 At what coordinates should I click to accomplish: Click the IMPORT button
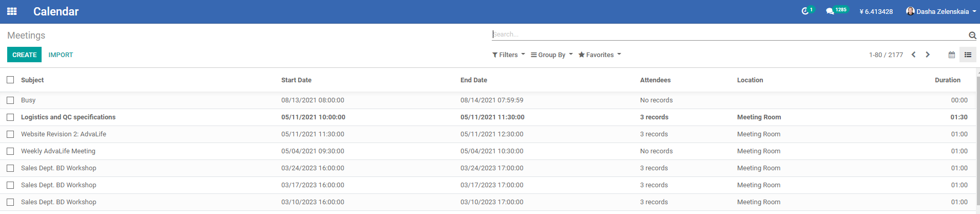pos(61,55)
